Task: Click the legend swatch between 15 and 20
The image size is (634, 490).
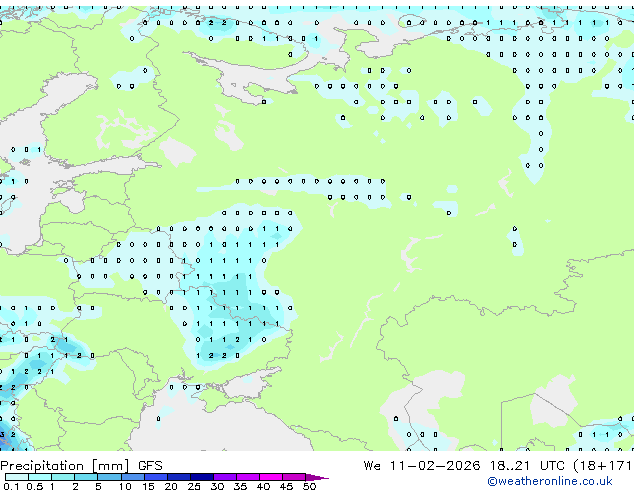Action: coord(156,477)
